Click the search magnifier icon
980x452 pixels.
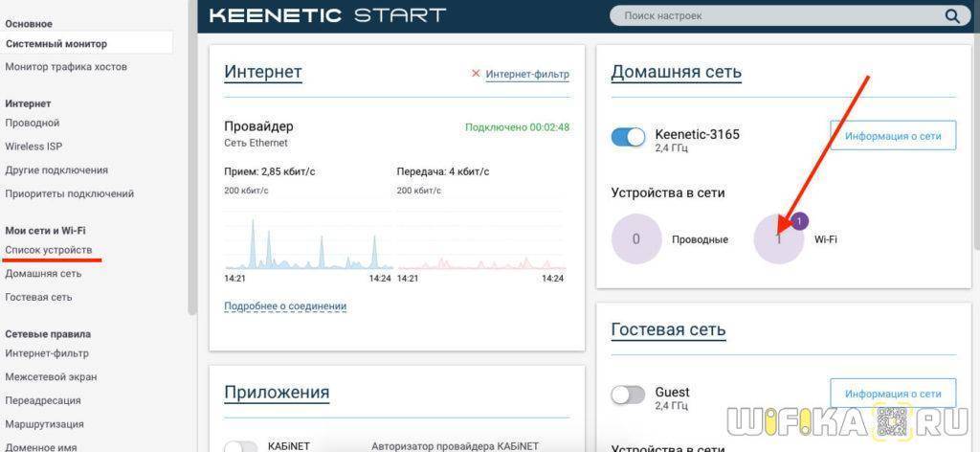pyautogui.click(x=951, y=16)
